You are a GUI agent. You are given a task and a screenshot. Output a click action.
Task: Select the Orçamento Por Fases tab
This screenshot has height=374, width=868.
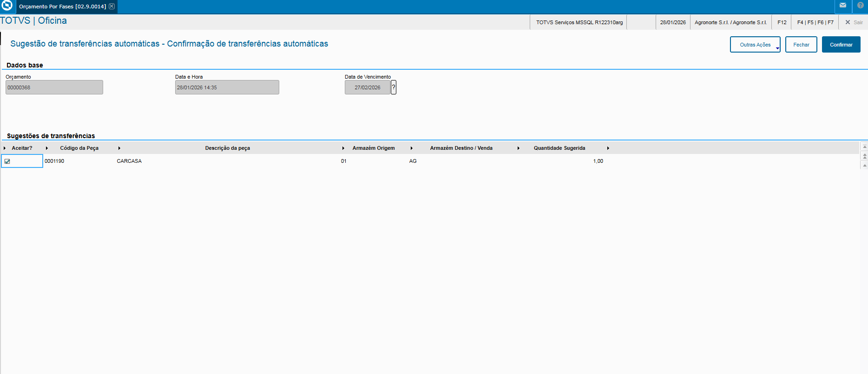pyautogui.click(x=62, y=7)
